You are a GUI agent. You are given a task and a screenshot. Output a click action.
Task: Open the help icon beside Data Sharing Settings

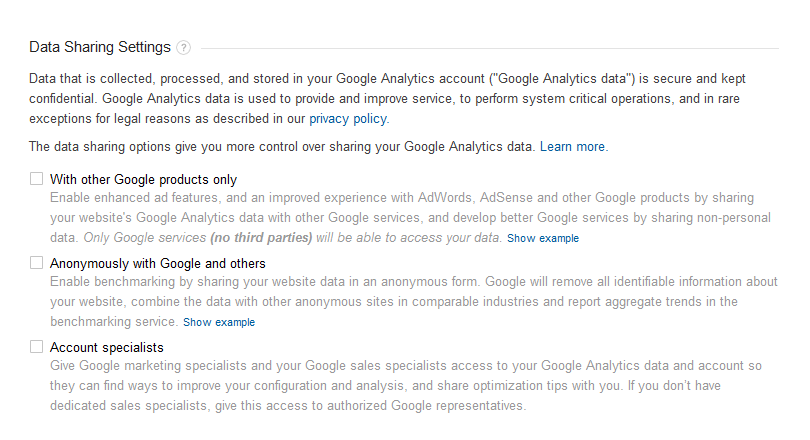pos(183,48)
